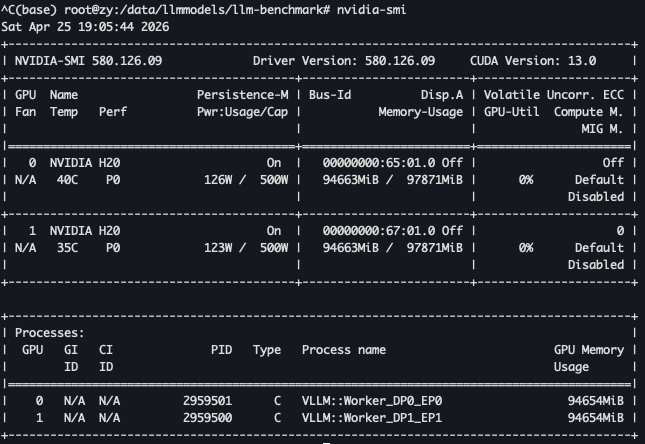Click '94654MiB' for Worker_DP1_EP1 process
This screenshot has width=645, height=444.
pyautogui.click(x=596, y=418)
